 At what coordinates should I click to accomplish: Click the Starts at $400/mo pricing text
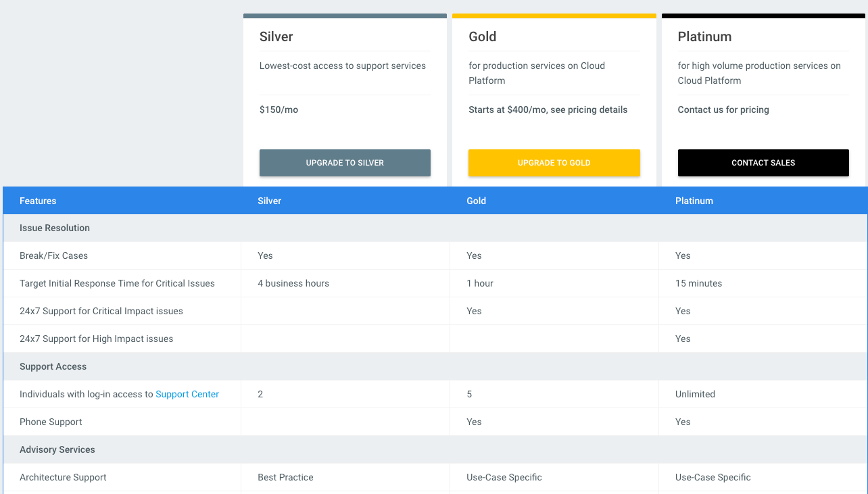[x=548, y=109]
